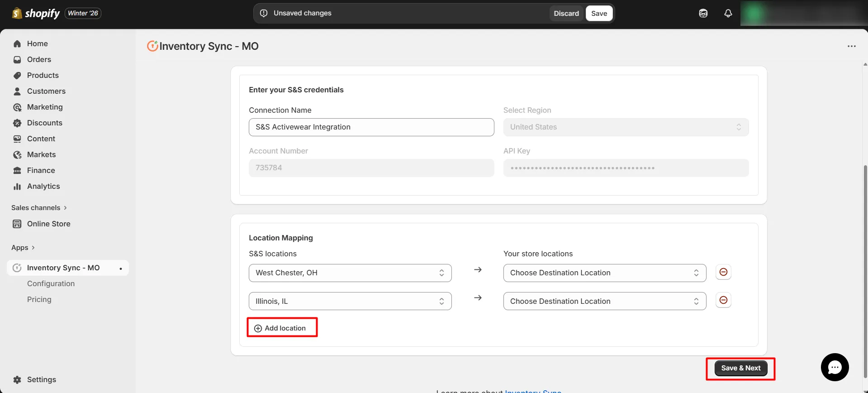Open the Products page
868x393 pixels.
click(x=43, y=75)
